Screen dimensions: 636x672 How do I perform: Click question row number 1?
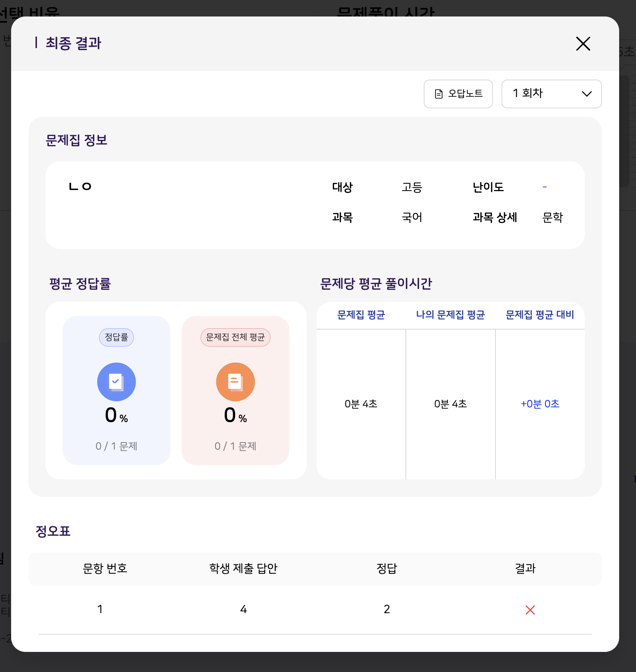(x=100, y=609)
